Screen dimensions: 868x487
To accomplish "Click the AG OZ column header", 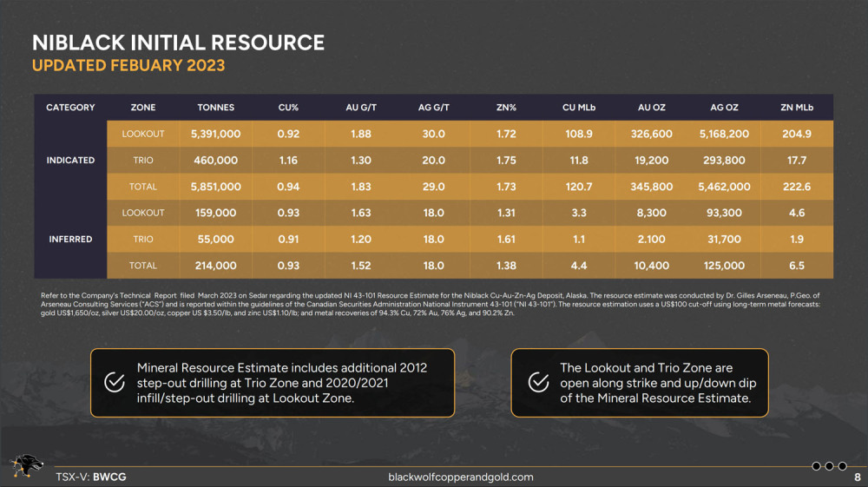I will click(724, 108).
